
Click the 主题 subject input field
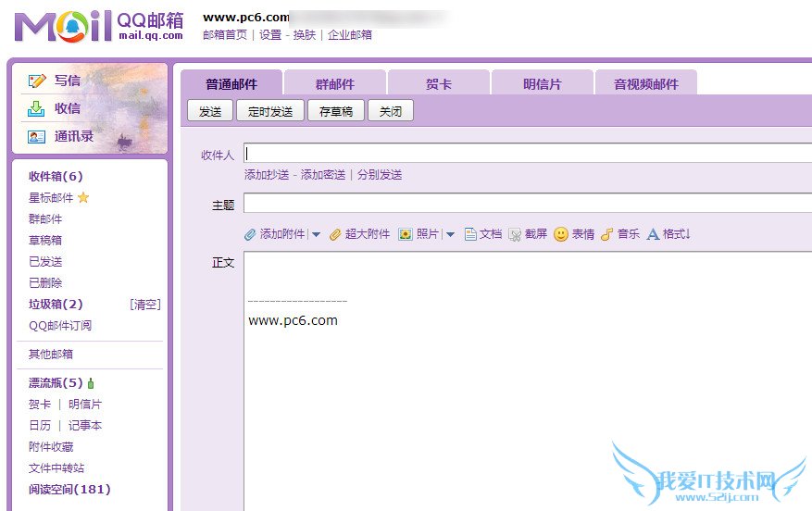pos(528,203)
